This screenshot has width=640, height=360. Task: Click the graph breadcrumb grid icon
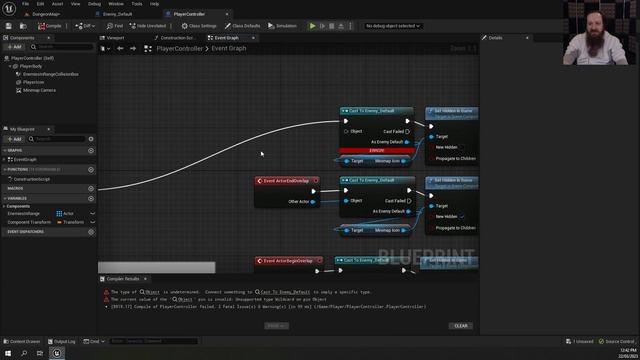148,49
